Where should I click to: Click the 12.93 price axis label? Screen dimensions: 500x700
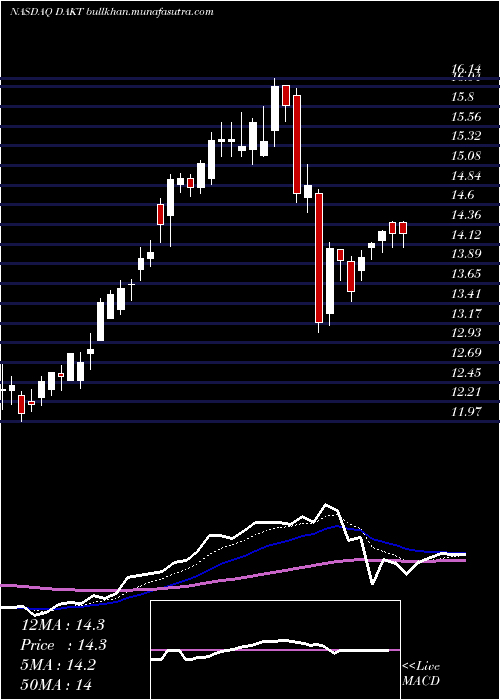pos(466,333)
